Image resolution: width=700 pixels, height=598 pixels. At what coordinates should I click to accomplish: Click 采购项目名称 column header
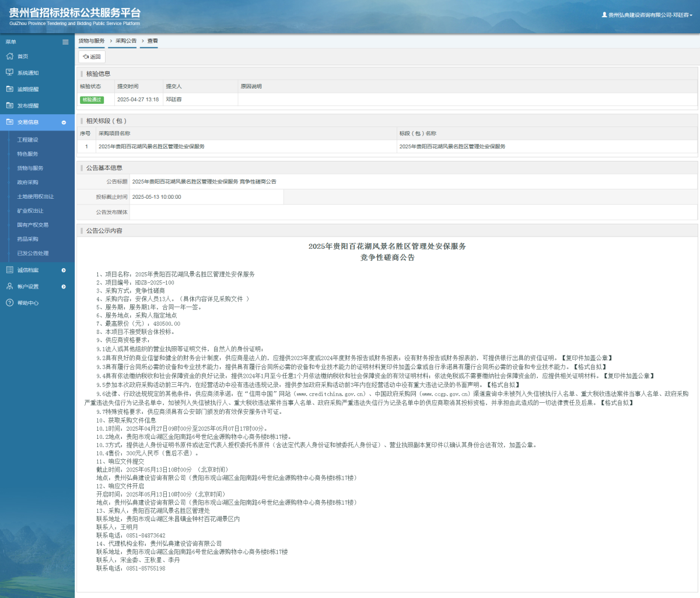coord(114,133)
